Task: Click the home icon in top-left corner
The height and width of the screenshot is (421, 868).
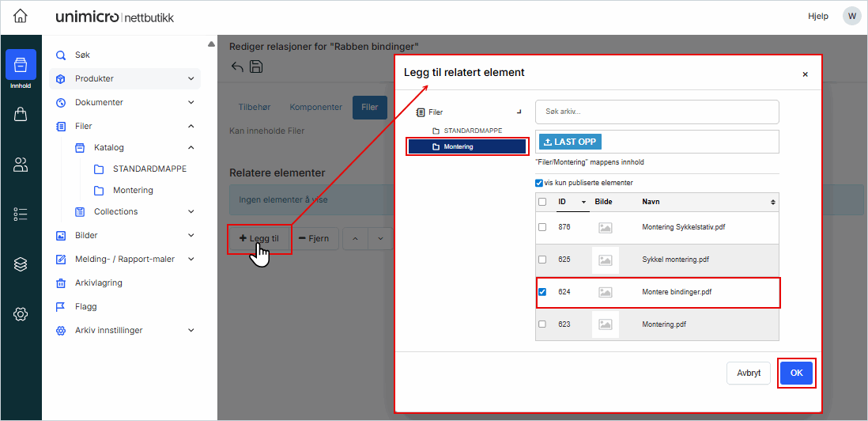Action: [21, 17]
